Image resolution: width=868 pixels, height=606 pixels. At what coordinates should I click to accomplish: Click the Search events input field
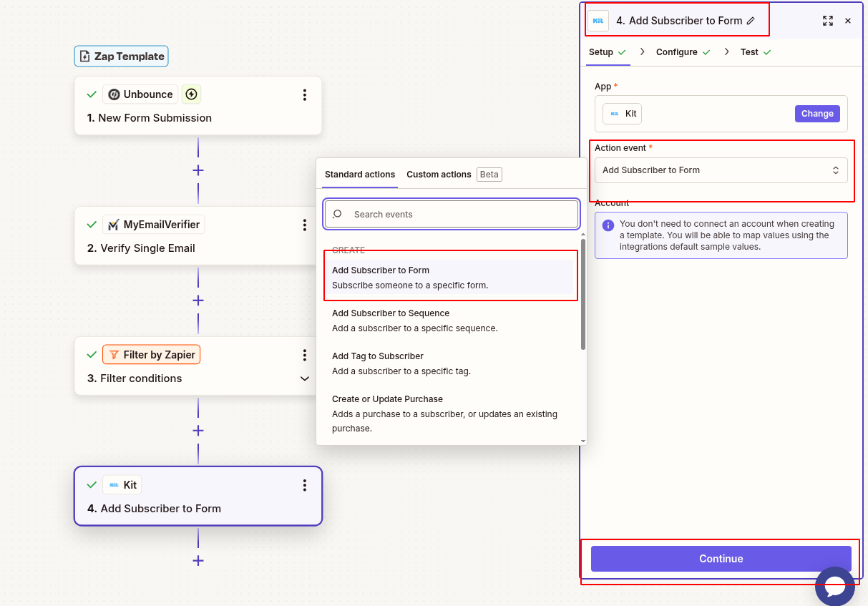[451, 214]
